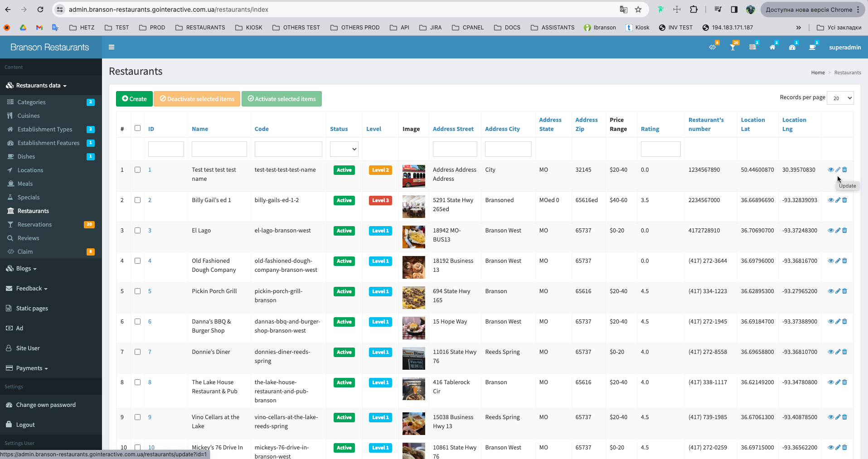
Task: Open the Claim notifications icon with badge 8
Action: [713, 48]
